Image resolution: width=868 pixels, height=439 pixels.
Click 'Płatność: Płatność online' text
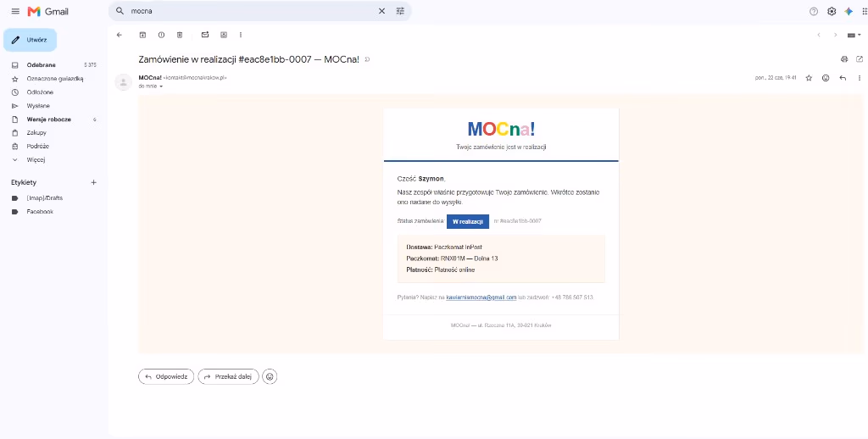click(441, 270)
